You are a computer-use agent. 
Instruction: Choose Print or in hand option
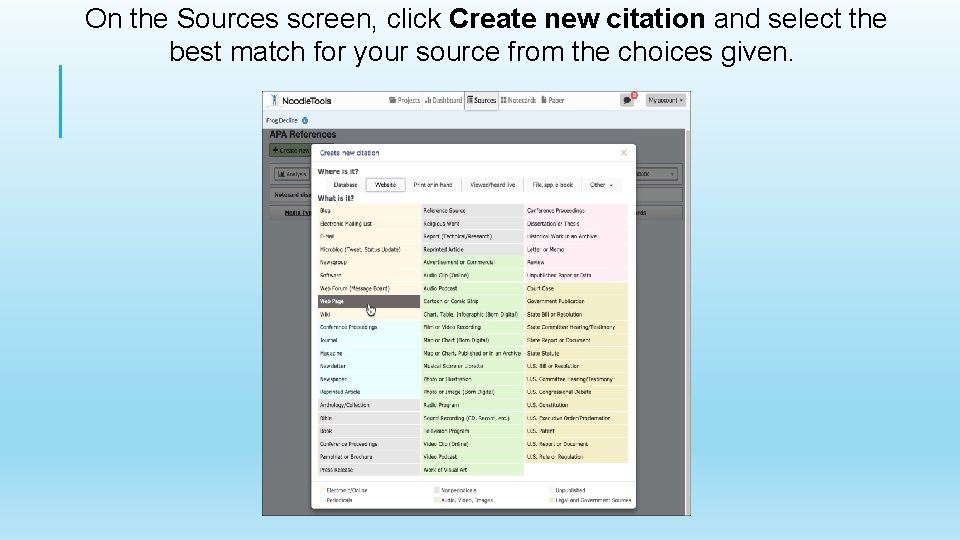[x=433, y=185]
